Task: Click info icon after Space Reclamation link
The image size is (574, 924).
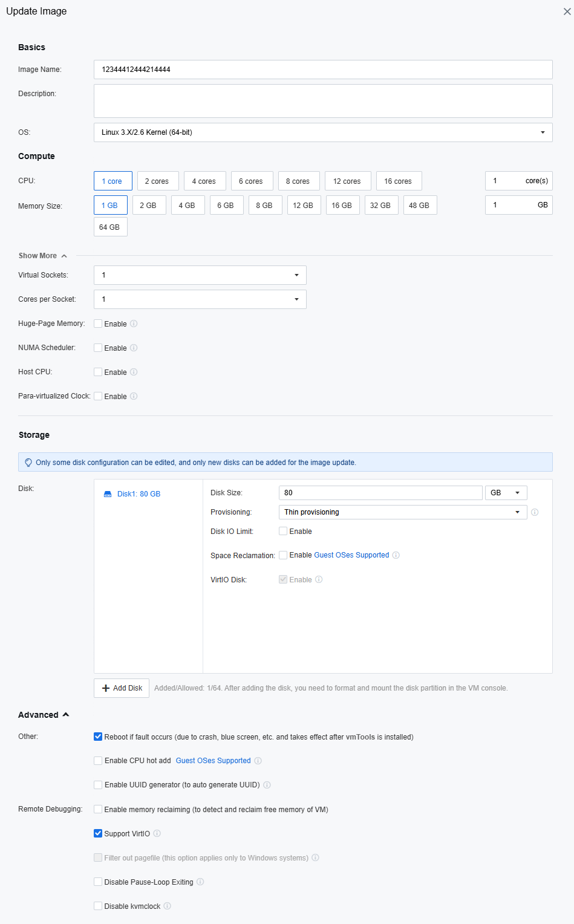Action: click(x=396, y=555)
